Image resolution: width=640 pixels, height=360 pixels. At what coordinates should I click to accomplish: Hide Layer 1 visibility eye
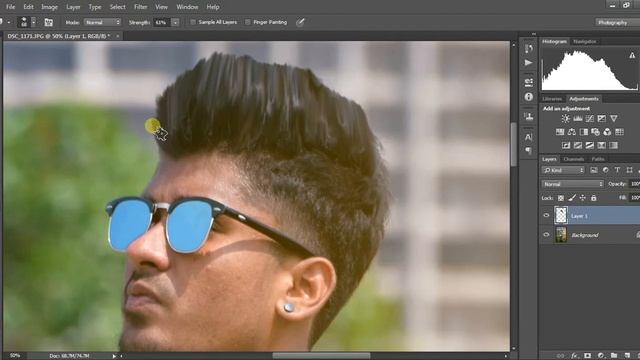pos(546,216)
